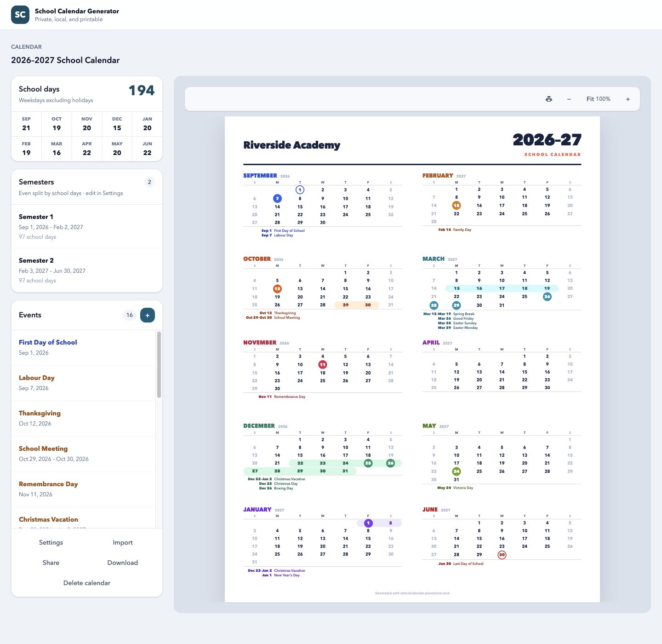Viewport: 662px width, 644px height.
Task: Select the Semester 1 row
Action: pos(87,226)
